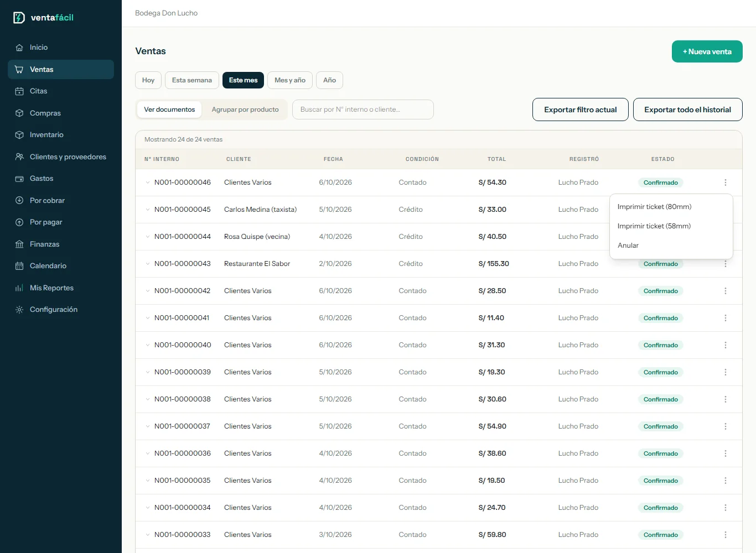Viewport: 756px width, 553px height.
Task: Click the Mis Reportes chart icon
Action: 19,288
